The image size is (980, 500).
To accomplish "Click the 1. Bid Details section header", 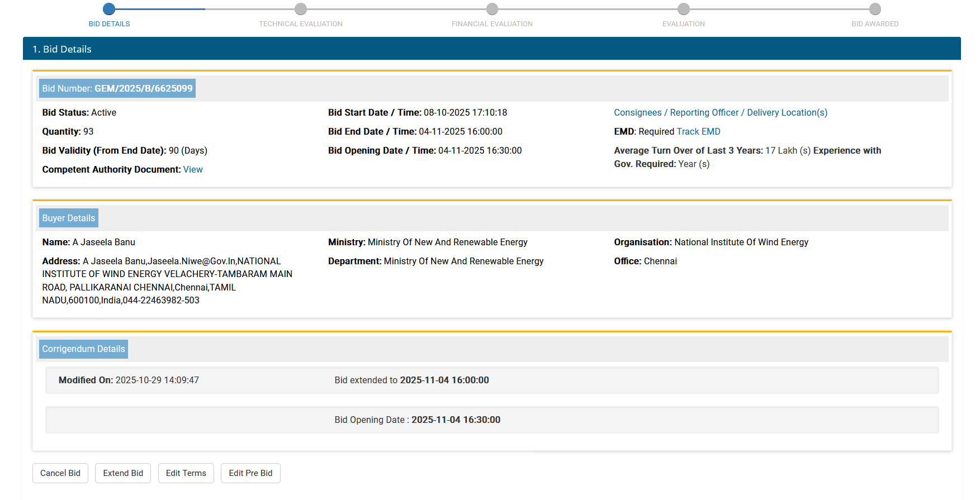I will coord(61,49).
